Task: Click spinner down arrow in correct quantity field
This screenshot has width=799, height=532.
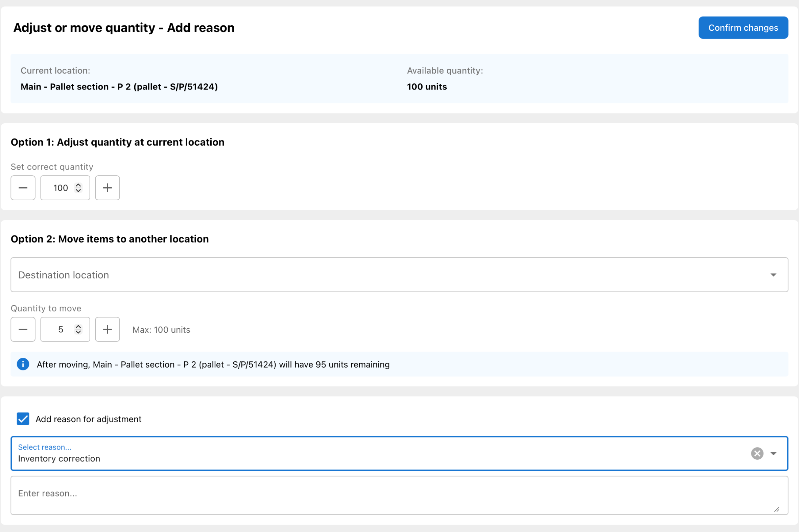Action: point(78,191)
